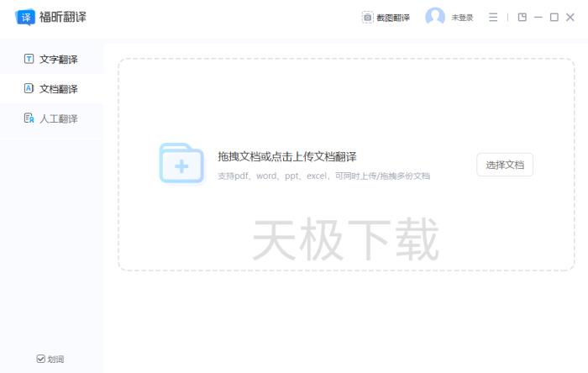Click the 文字翻译 T icon
This screenshot has height=373, width=588.
(x=29, y=59)
